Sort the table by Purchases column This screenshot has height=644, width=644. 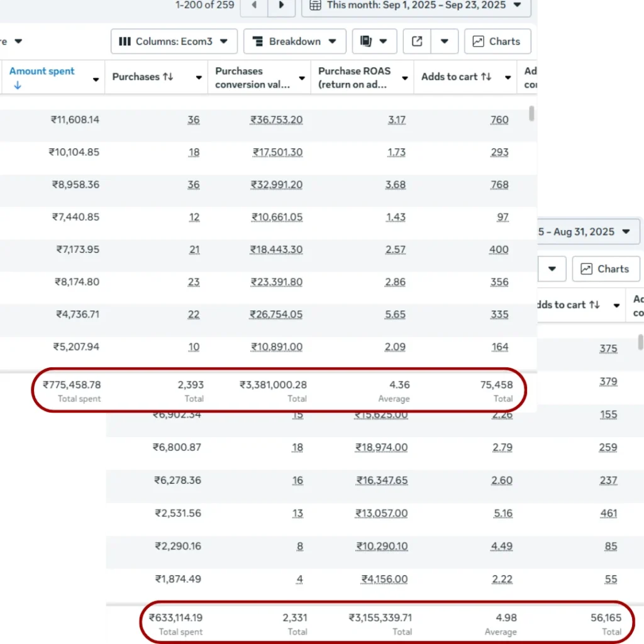coord(142,77)
